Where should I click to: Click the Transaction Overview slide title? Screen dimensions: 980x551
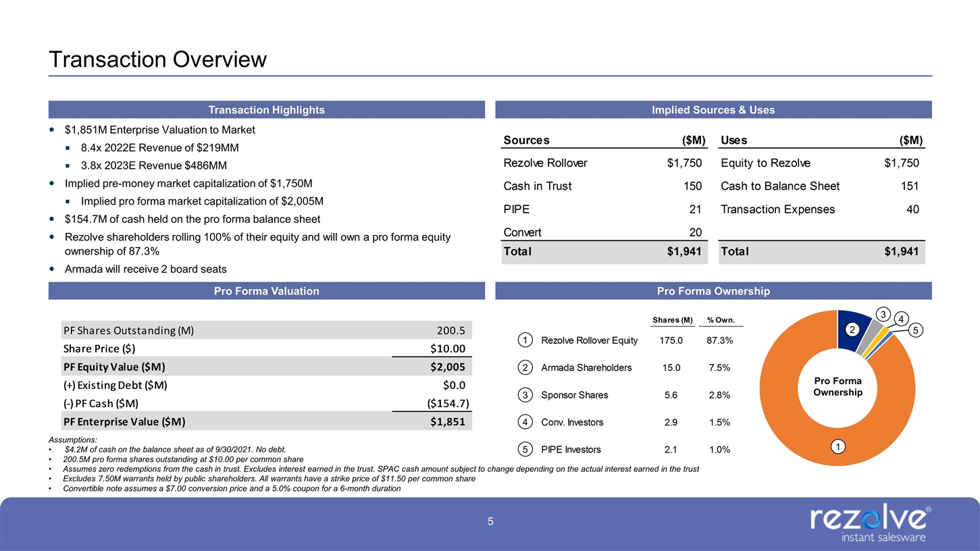point(158,59)
